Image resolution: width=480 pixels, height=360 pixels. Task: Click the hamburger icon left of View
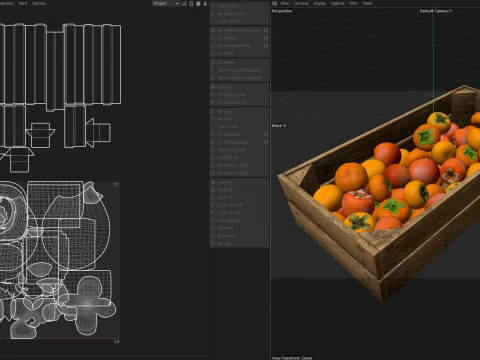tap(274, 3)
